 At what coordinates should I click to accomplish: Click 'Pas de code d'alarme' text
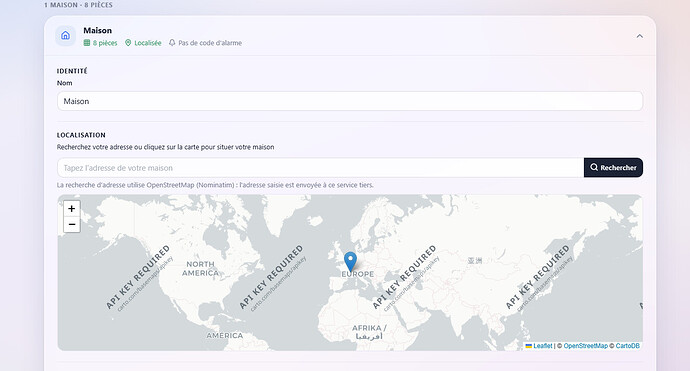pyautogui.click(x=210, y=43)
